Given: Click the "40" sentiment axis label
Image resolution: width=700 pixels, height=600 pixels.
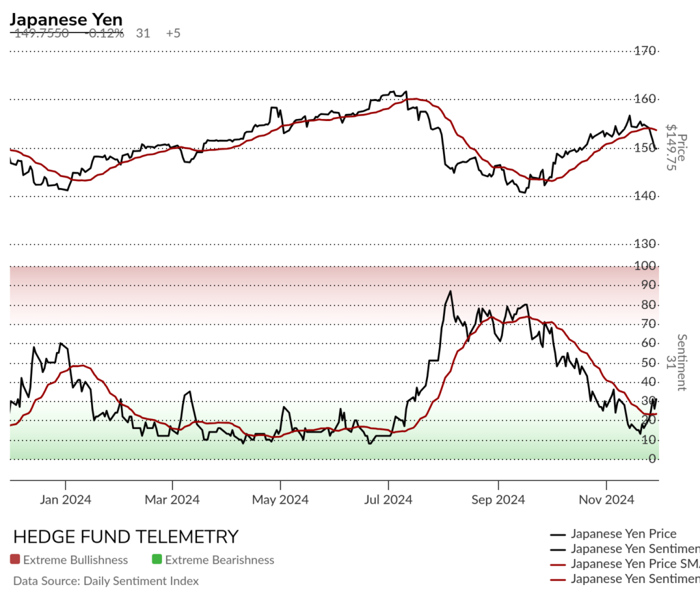Looking at the screenshot, I should [x=649, y=382].
